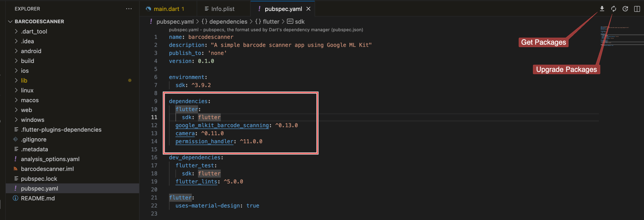Image resolution: width=644 pixels, height=220 pixels.
Task: Click sdk: ^3.9.2 environment line
Action: 193,85
